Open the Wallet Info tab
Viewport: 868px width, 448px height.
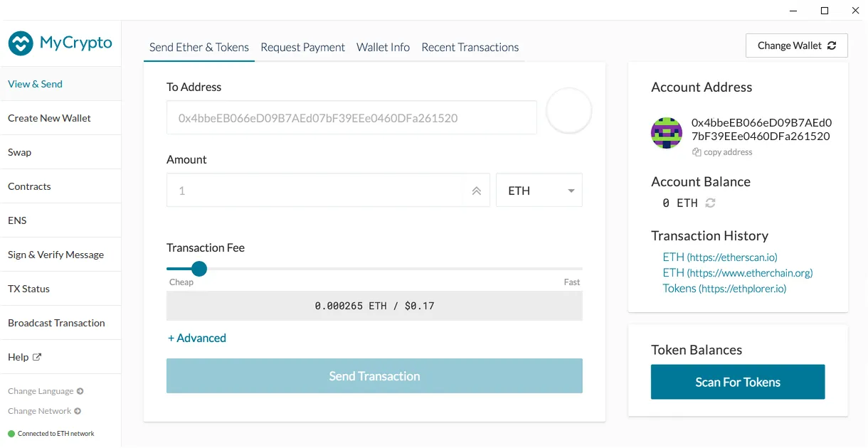click(x=383, y=47)
